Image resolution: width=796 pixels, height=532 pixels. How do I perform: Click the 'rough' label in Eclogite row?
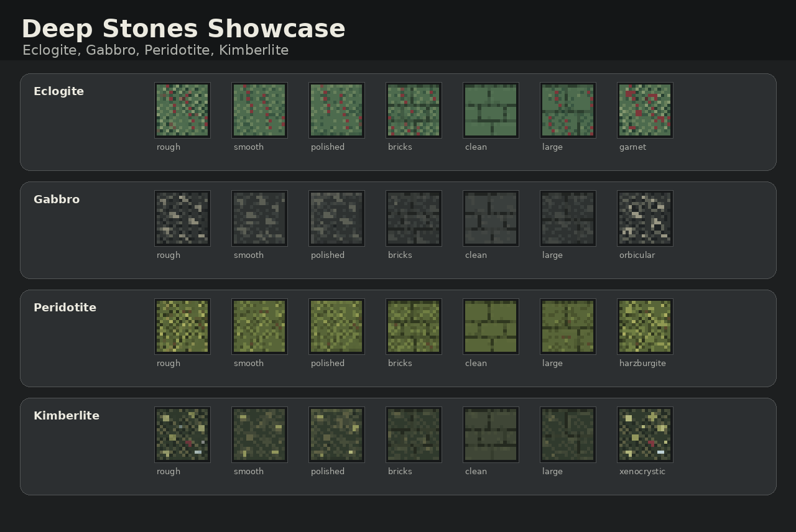pos(169,147)
